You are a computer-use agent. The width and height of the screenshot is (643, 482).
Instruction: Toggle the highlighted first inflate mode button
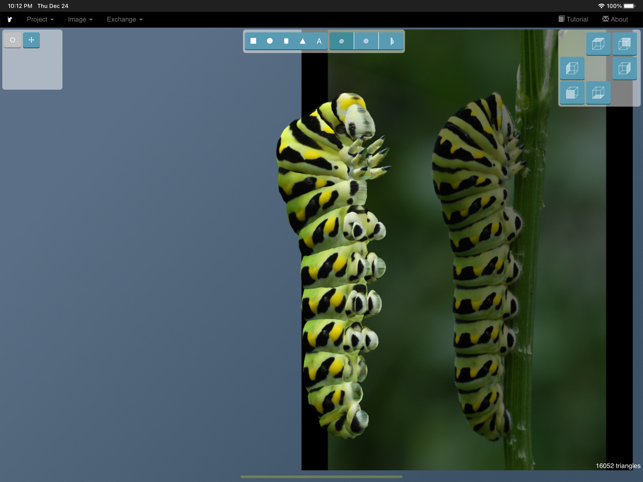pos(341,41)
